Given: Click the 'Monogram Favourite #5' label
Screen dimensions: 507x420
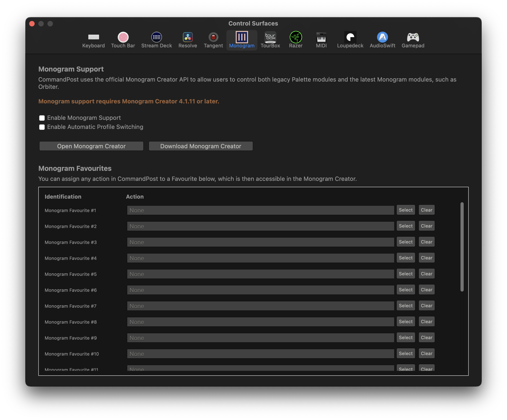Looking at the screenshot, I should pos(70,274).
